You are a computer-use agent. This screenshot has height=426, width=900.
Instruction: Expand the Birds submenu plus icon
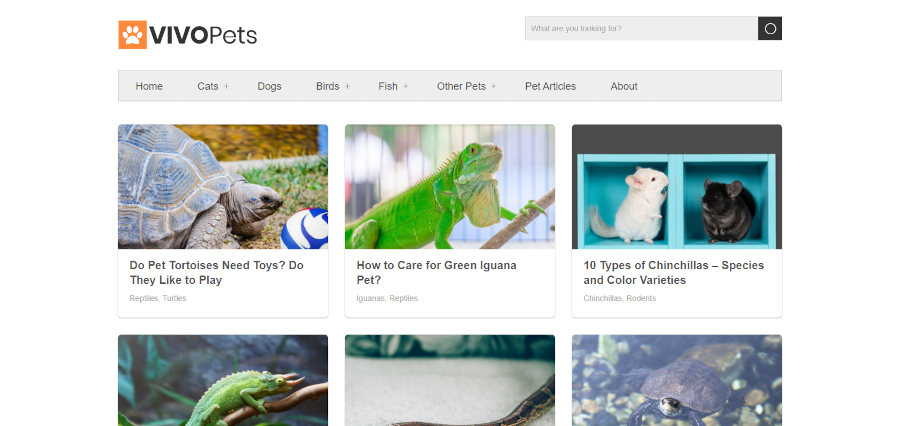[347, 87]
